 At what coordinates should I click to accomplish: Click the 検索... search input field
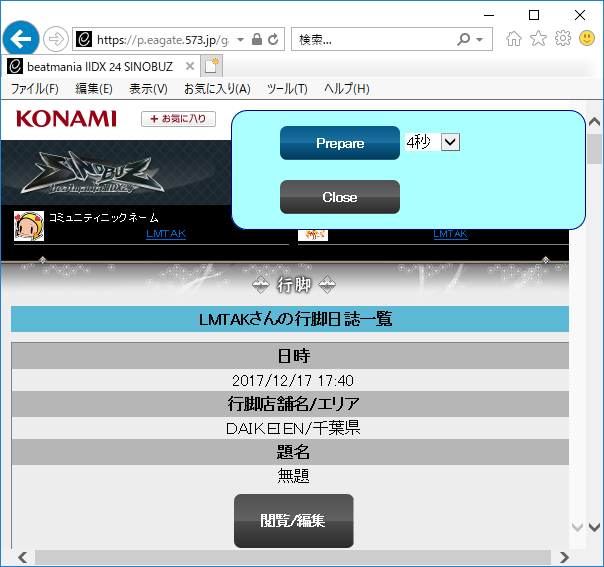tap(374, 39)
